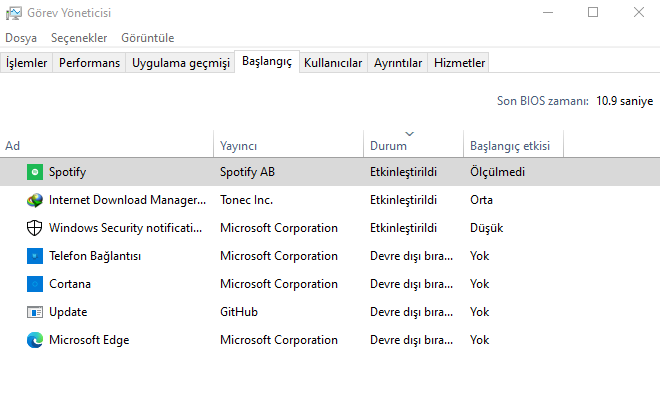Sort by Başlangıç etkisi column header
The height and width of the screenshot is (409, 660).
click(x=510, y=146)
